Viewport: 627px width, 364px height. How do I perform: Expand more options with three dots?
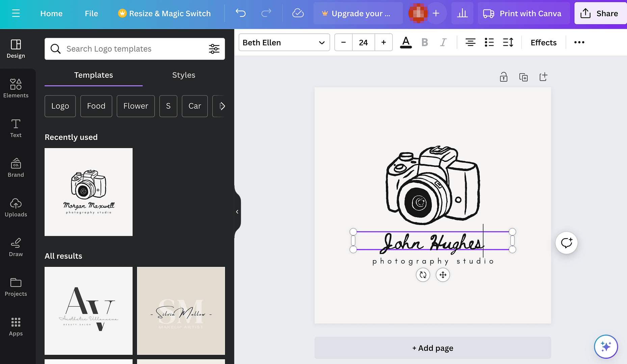(x=579, y=43)
